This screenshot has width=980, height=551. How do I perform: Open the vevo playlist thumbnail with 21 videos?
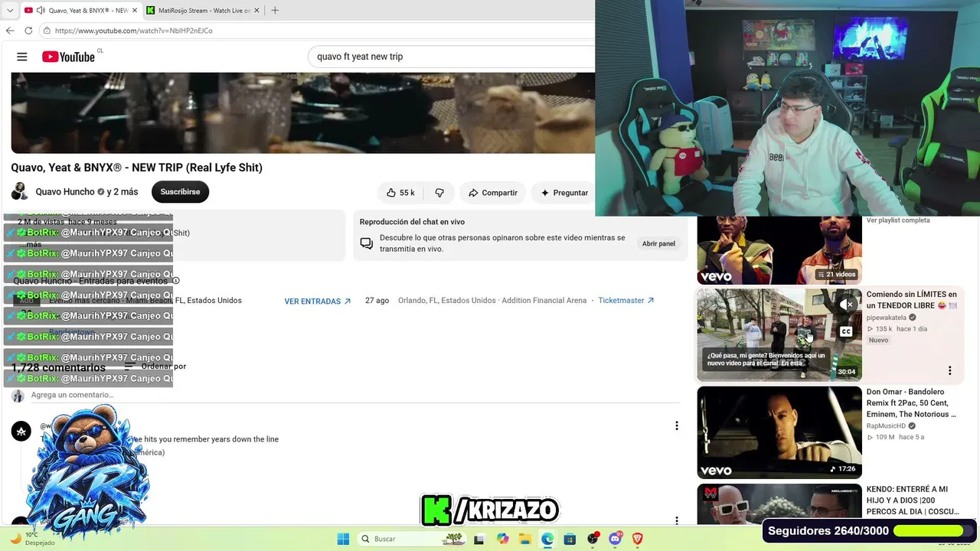pos(779,250)
